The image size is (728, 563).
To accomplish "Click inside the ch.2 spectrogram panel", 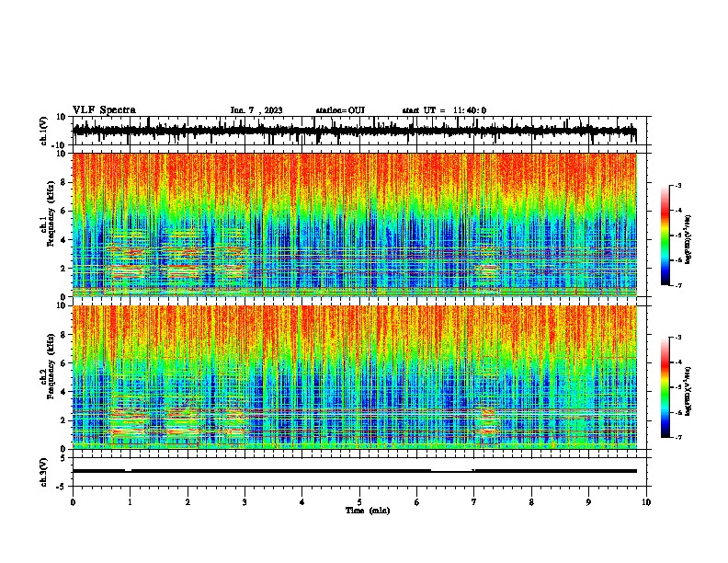I will point(354,377).
